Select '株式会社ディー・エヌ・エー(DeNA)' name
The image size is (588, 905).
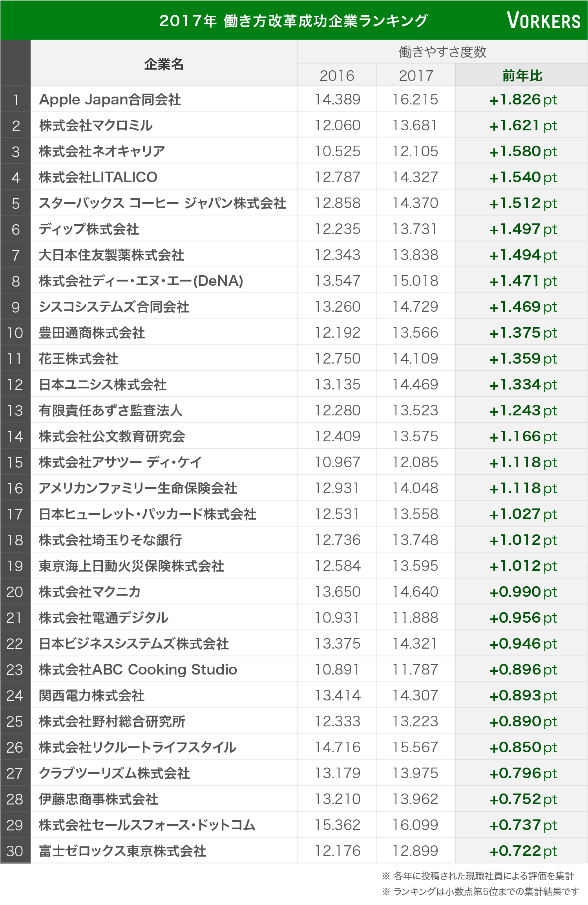point(141,281)
